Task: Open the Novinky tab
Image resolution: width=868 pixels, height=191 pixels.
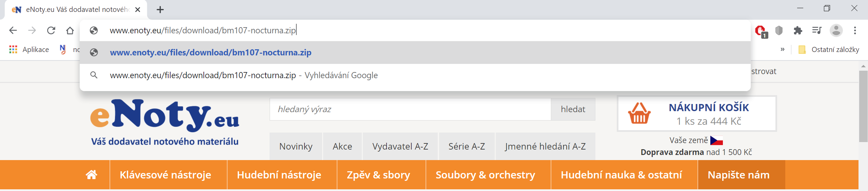Action: pos(296,146)
